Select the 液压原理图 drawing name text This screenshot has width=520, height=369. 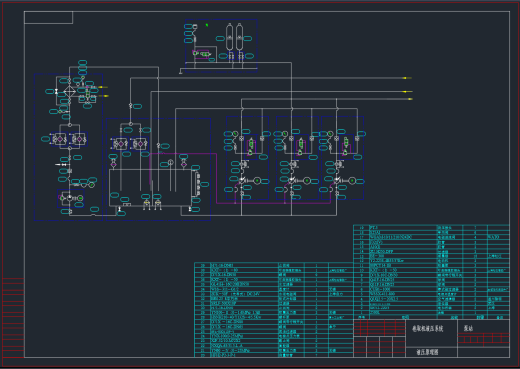tap(427, 352)
